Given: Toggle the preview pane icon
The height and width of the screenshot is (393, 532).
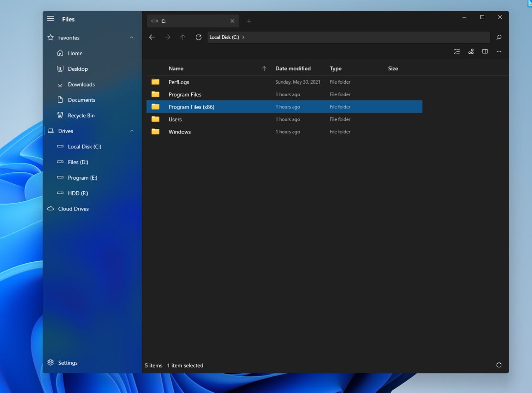Looking at the screenshot, I should click(x=485, y=52).
